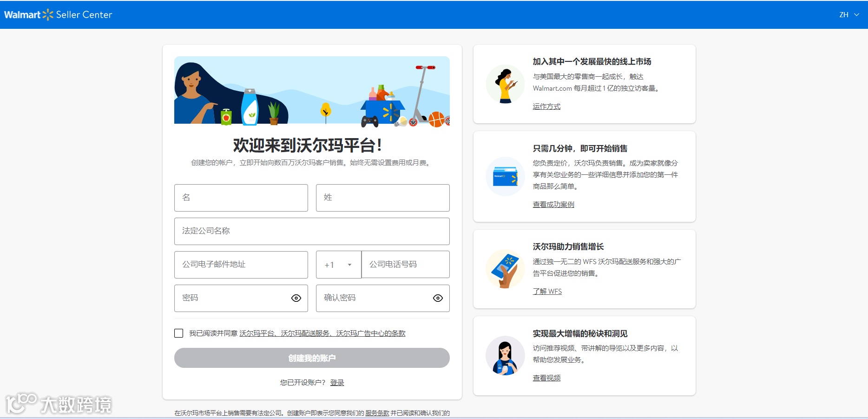Screen dimensions: 868x419
Task: Show the password using the eye icon
Action: pyautogui.click(x=297, y=298)
